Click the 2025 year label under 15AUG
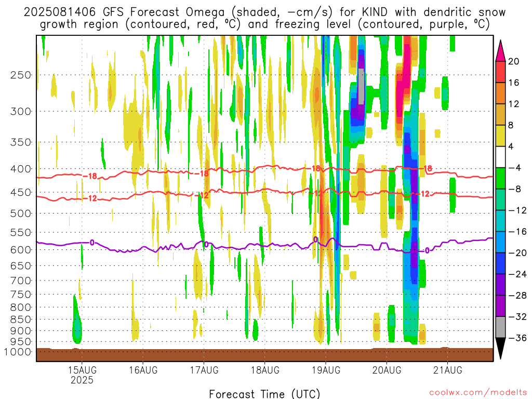This screenshot has width=532, height=399. [82, 380]
